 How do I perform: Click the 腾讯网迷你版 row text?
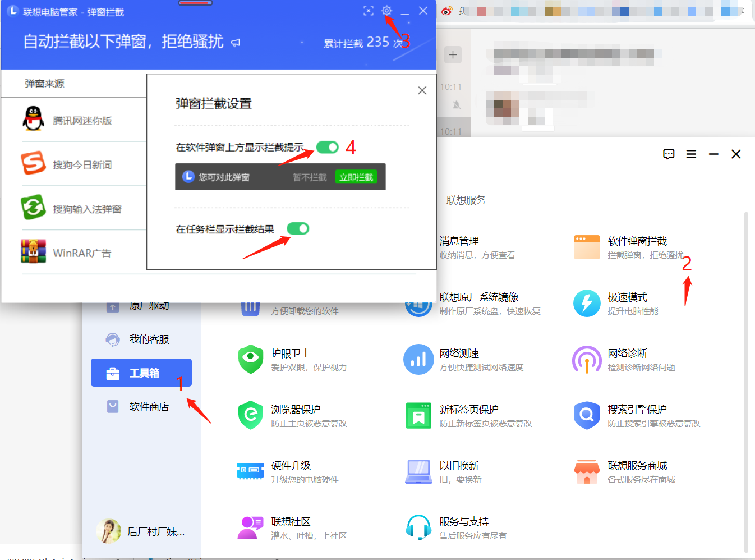pos(82,121)
